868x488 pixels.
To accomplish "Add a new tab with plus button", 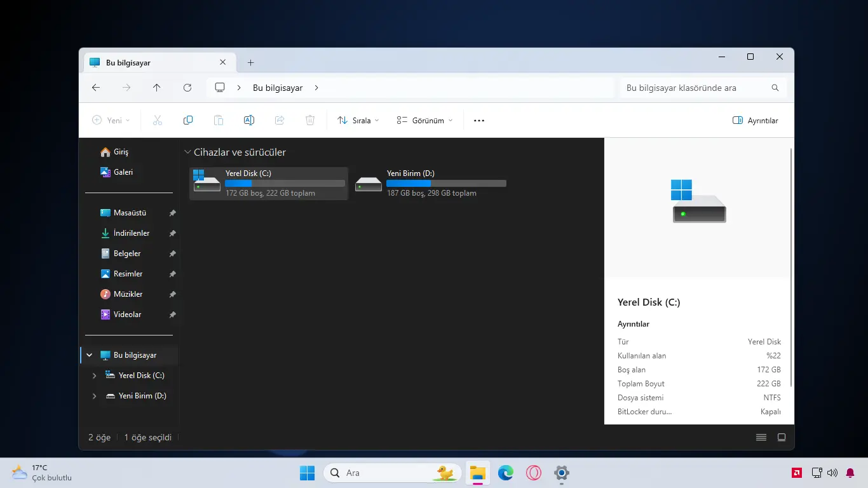I will (250, 62).
